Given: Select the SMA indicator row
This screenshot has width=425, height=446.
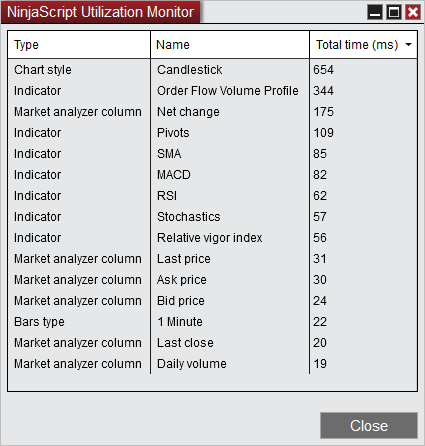Looking at the screenshot, I should pyautogui.click(x=212, y=154).
